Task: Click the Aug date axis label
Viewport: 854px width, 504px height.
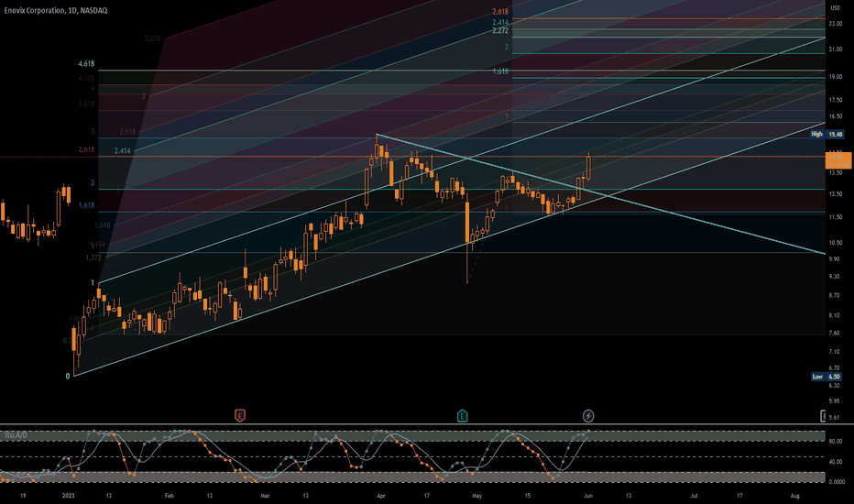Action: [x=795, y=496]
